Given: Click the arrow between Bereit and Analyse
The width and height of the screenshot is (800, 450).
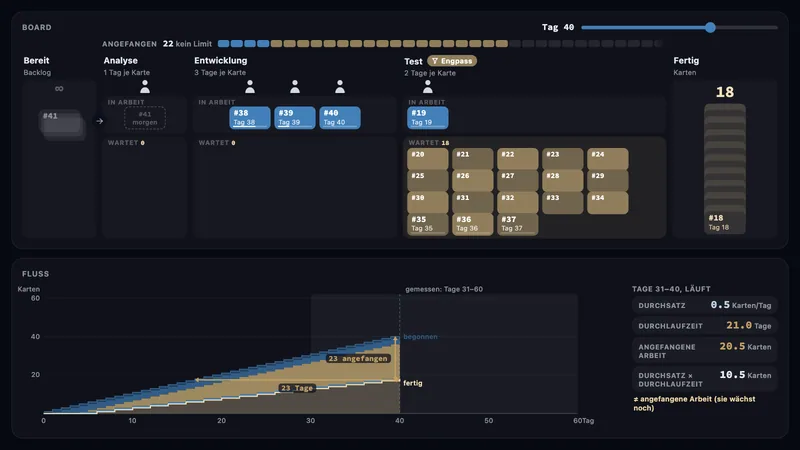Looking at the screenshot, I should (99, 121).
